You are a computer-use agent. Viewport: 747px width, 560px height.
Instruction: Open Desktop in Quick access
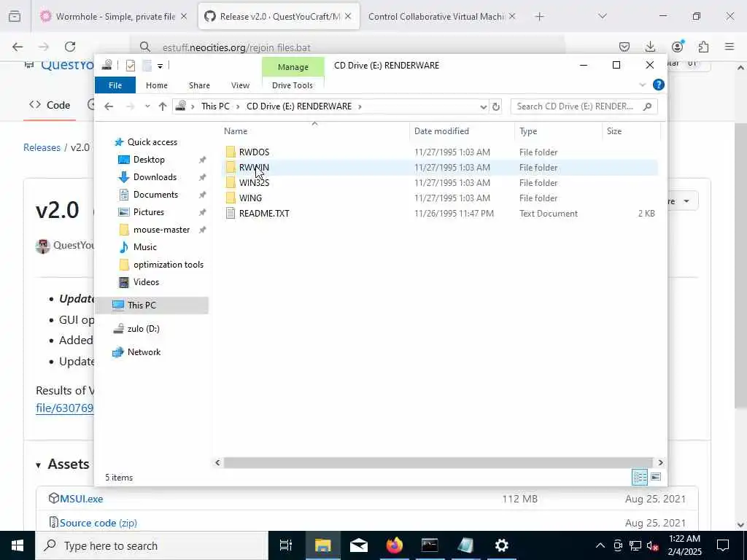(149, 160)
